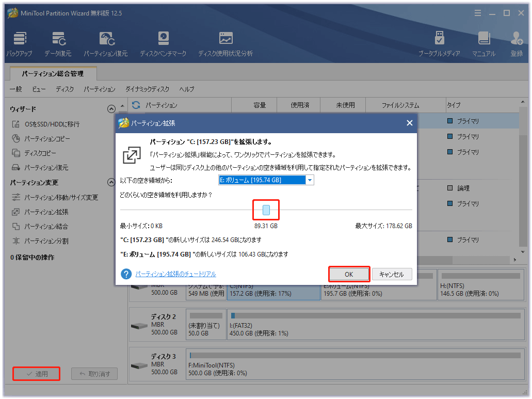Screen dimensions: 532x399
Task: Open the パーティション拡張のチュートリアル link
Action: (175, 274)
